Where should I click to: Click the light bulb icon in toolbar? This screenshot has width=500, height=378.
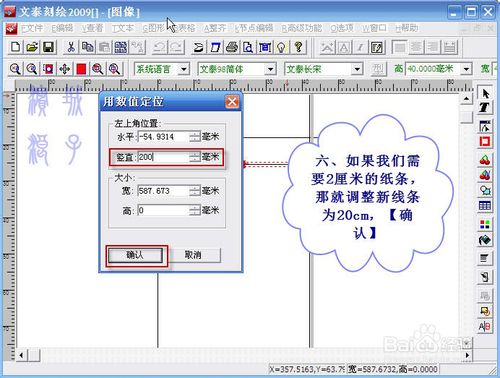(282, 47)
